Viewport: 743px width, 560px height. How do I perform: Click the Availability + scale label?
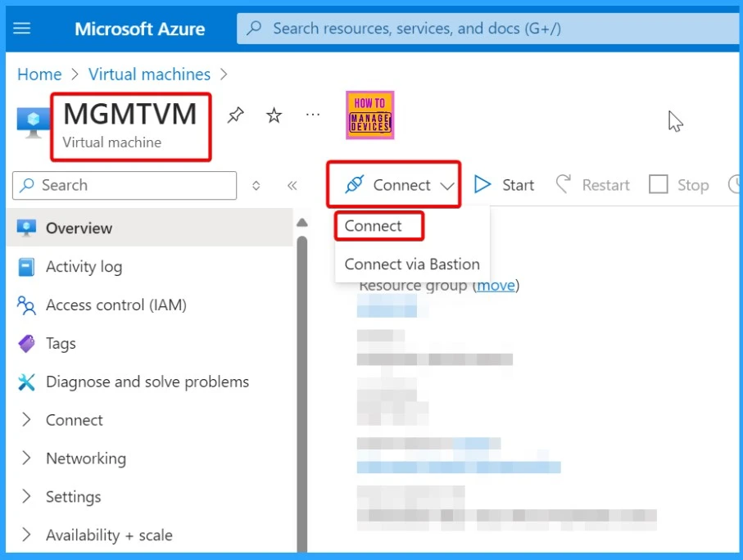pos(109,535)
